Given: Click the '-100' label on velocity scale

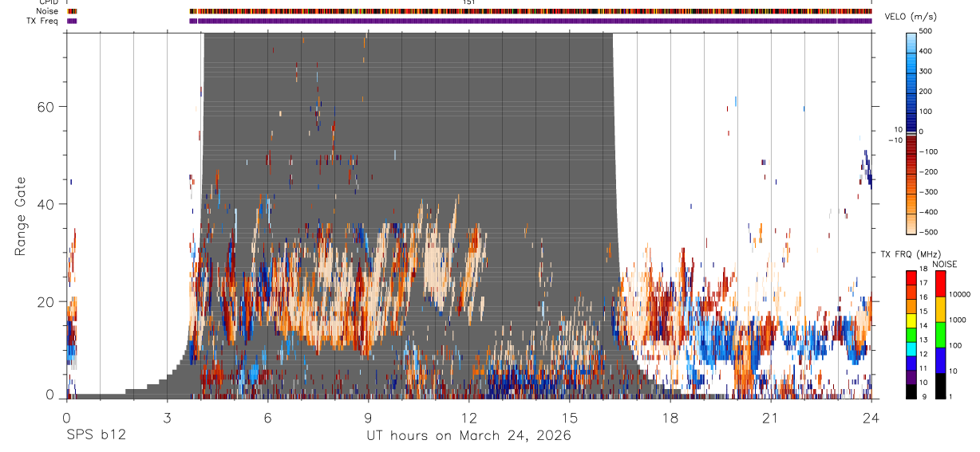Looking at the screenshot, I should (x=930, y=151).
